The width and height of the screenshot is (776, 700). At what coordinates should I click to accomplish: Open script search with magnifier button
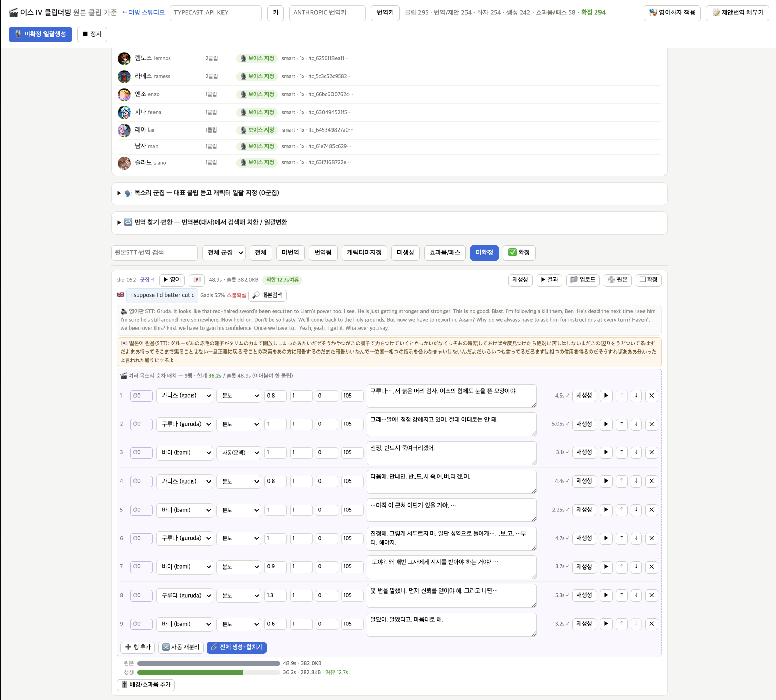268,295
